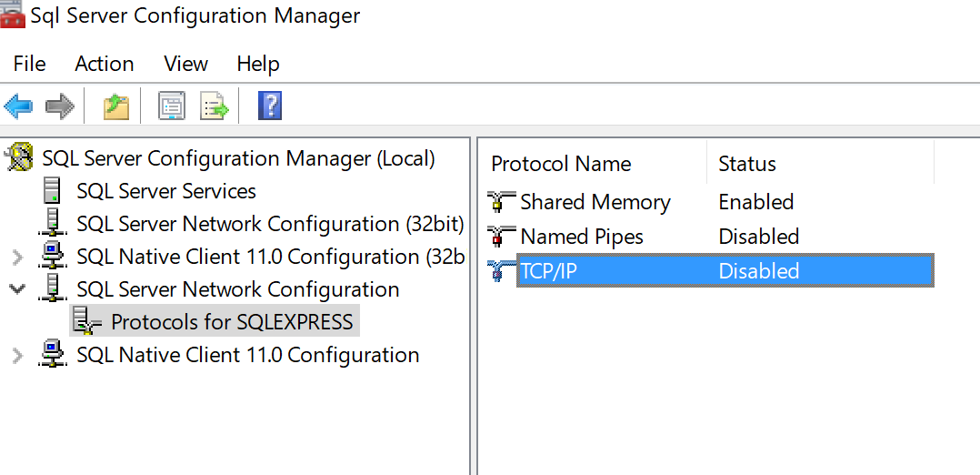Select SQL Native Client 11.0 Configuration (32b label

click(x=271, y=256)
